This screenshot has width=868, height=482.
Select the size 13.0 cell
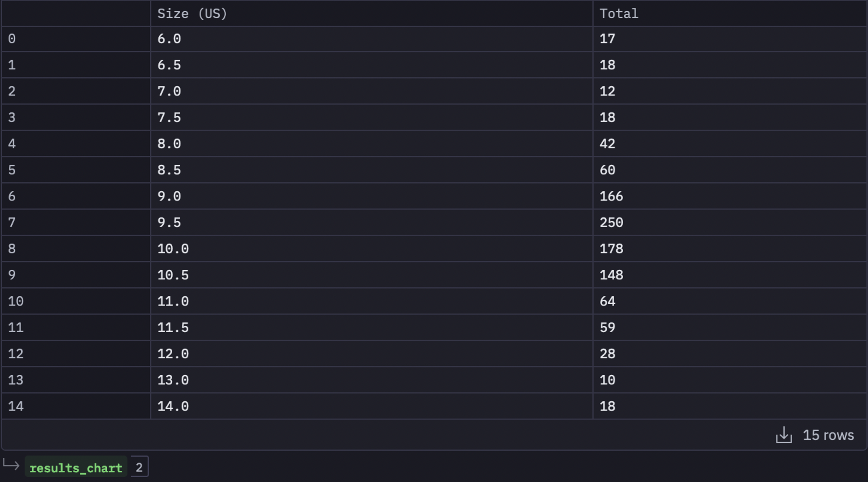[x=372, y=380]
